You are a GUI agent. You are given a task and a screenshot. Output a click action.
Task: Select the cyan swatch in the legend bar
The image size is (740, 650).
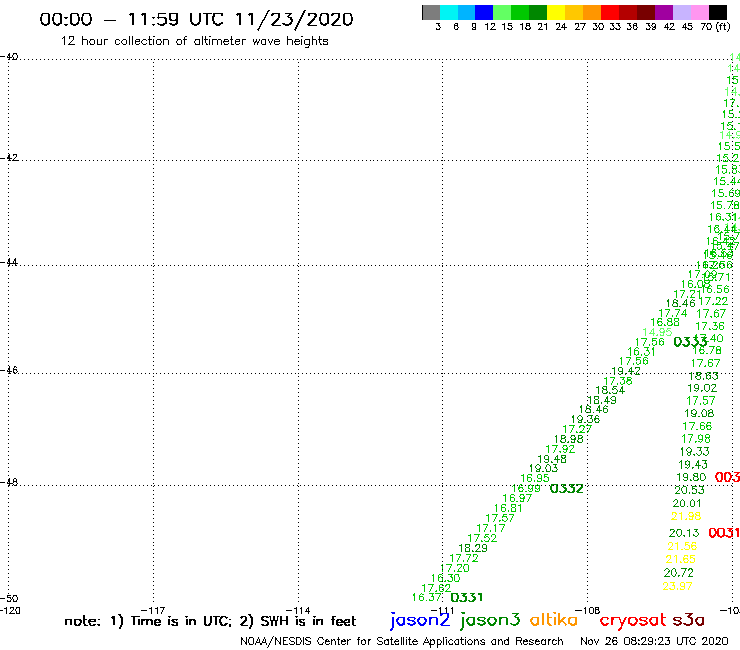coord(449,12)
